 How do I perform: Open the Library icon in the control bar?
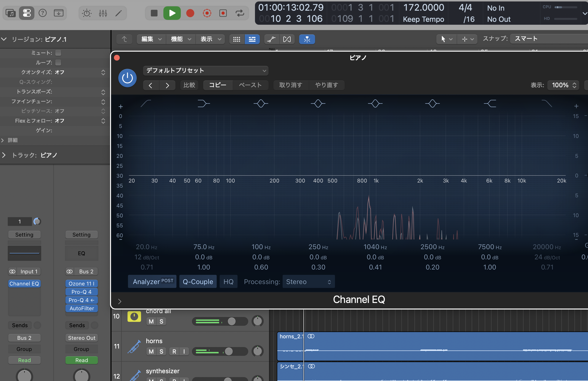coord(11,13)
